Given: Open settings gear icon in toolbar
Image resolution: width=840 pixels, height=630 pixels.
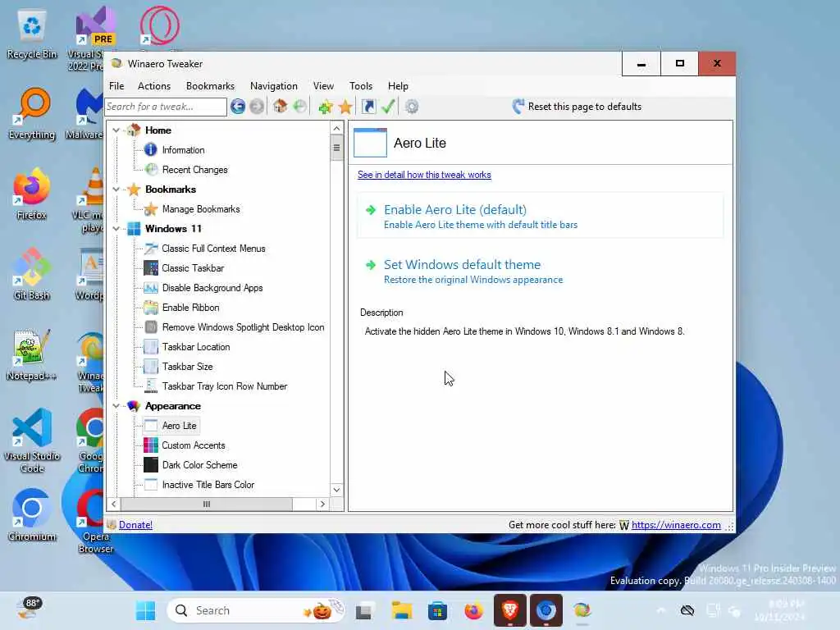Looking at the screenshot, I should [x=412, y=107].
